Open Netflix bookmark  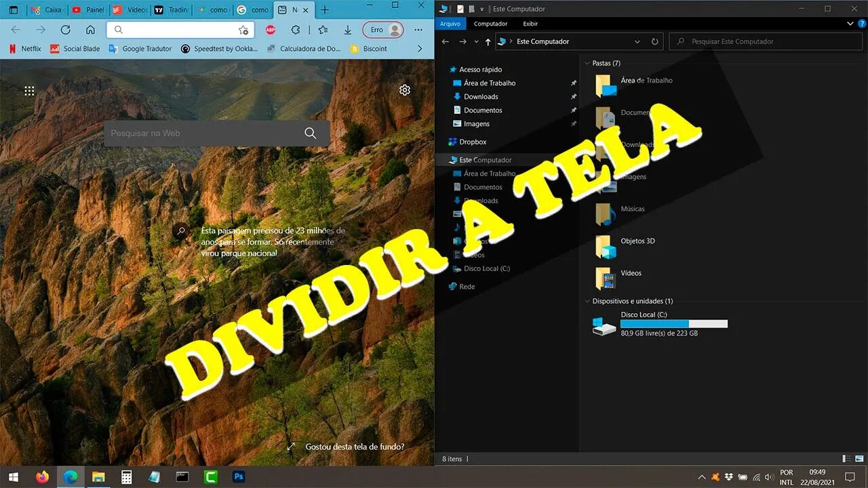25,49
